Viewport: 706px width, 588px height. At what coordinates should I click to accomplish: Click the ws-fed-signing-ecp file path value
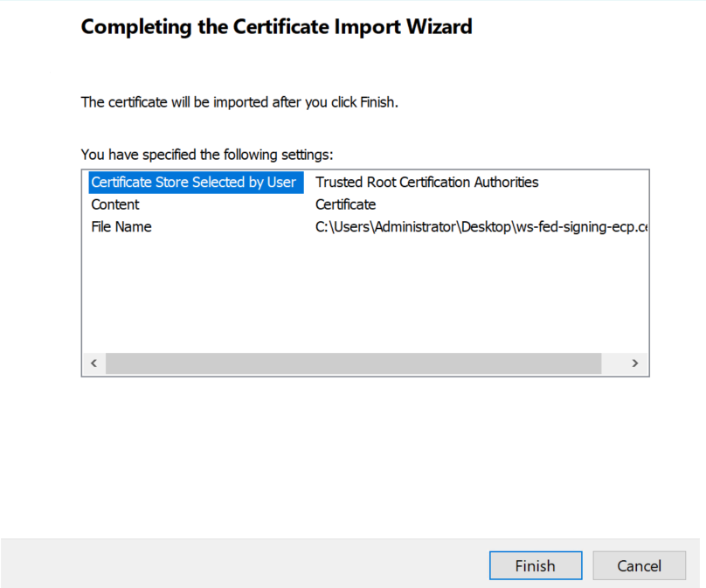(481, 227)
